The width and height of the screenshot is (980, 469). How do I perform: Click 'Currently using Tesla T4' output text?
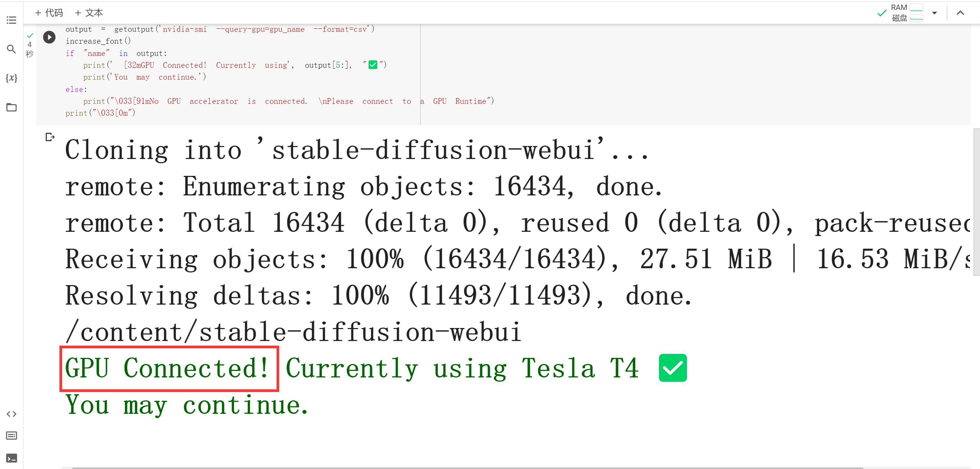click(462, 369)
